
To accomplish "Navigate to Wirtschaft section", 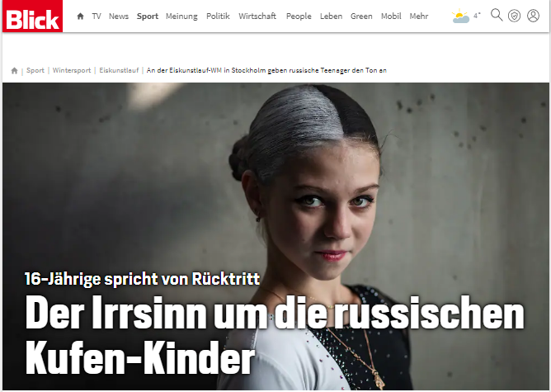I will coord(257,16).
